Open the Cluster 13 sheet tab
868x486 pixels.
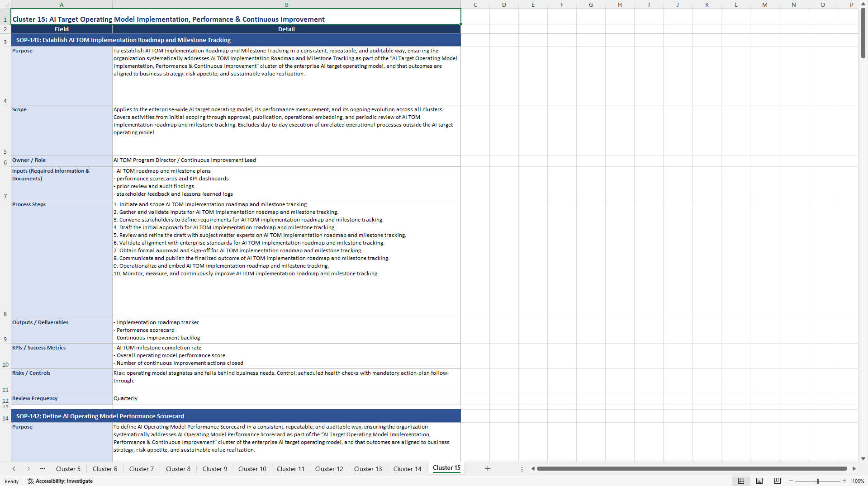coord(368,469)
